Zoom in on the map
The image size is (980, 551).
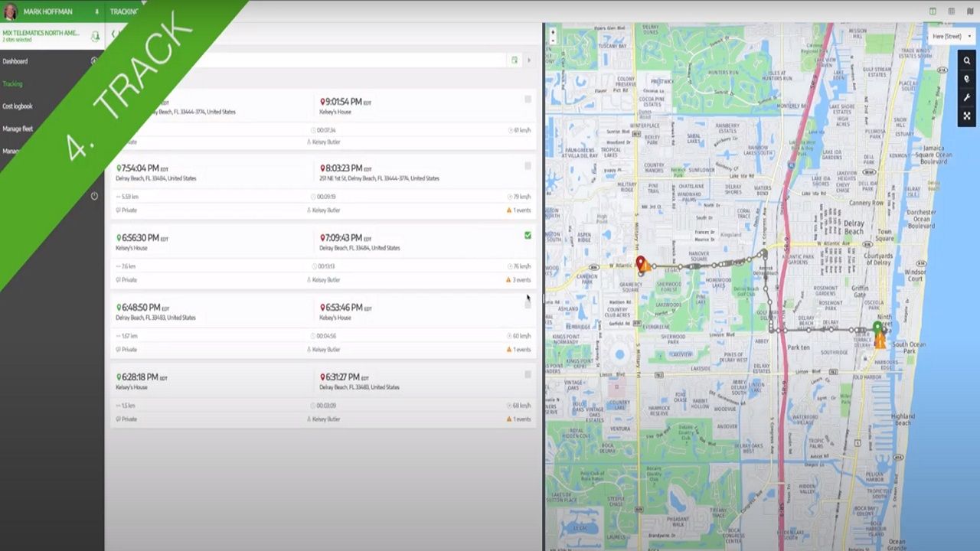553,32
